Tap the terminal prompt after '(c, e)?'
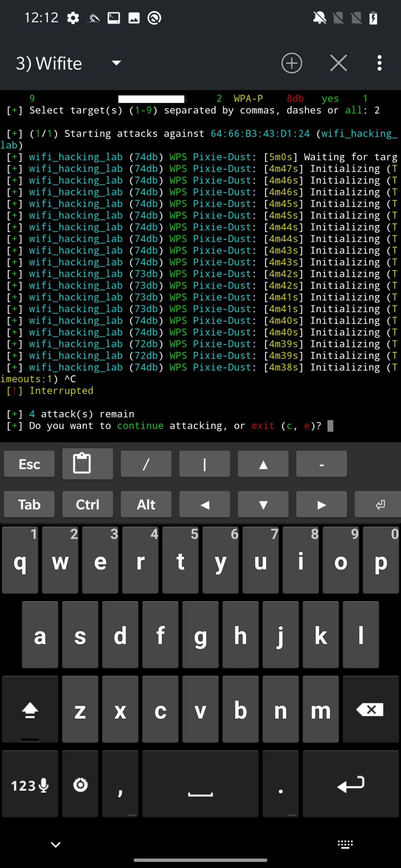 click(330, 426)
